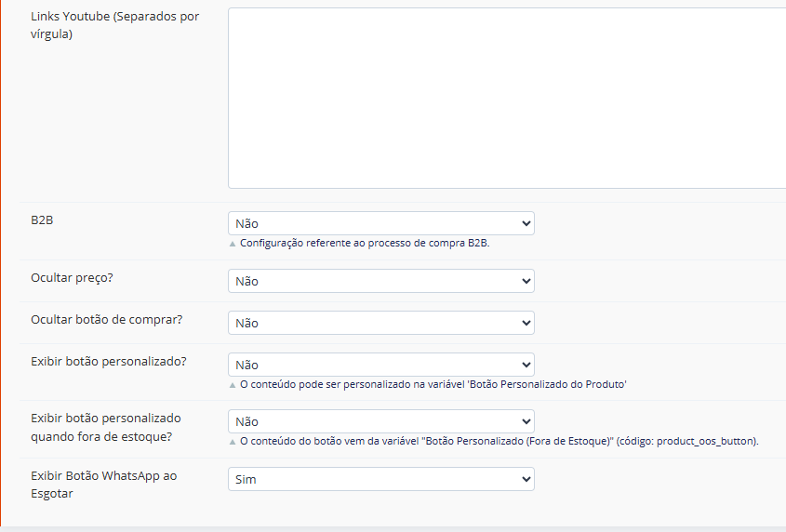This screenshot has width=786, height=532.
Task: Click hint mentioning 'Botão Personalizado do Produto'
Action: 433,385
